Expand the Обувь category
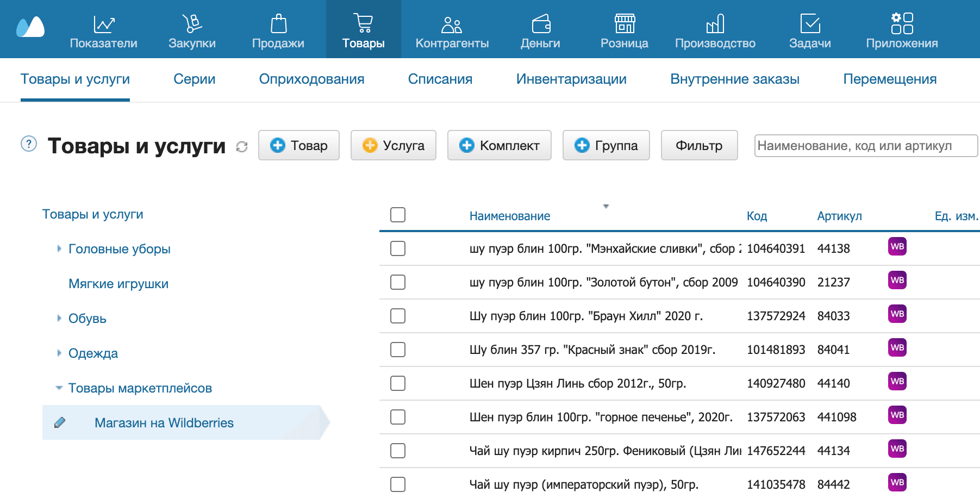Screen dimensions: 980x498 click(x=59, y=318)
